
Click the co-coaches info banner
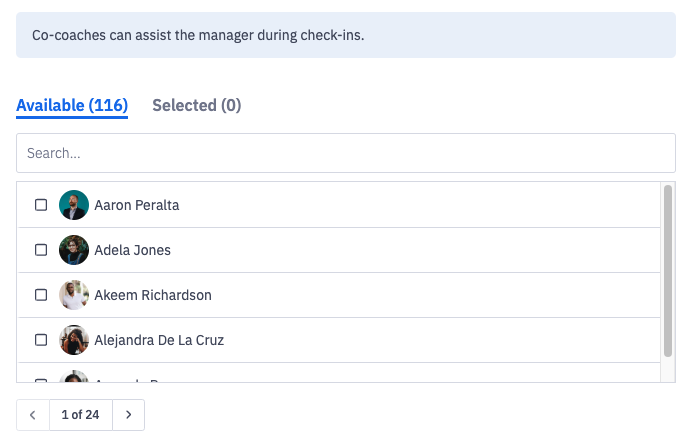coord(345,35)
